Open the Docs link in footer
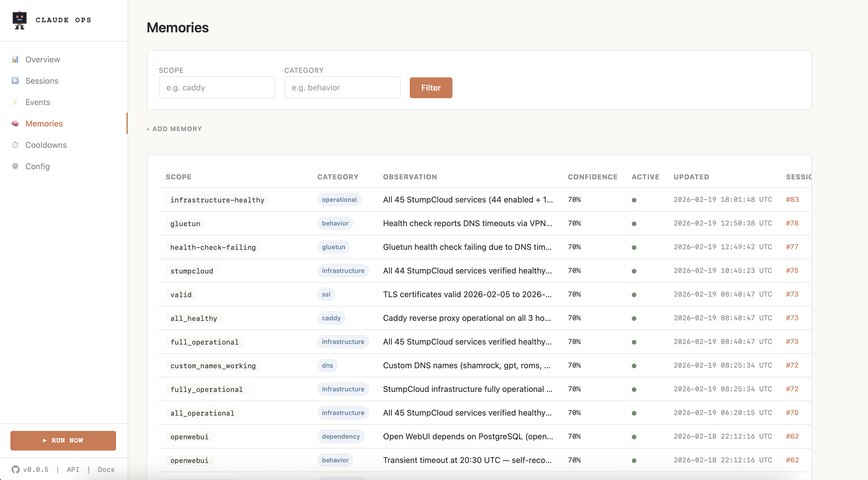Screen dimensions: 868x480 [x=106, y=469]
